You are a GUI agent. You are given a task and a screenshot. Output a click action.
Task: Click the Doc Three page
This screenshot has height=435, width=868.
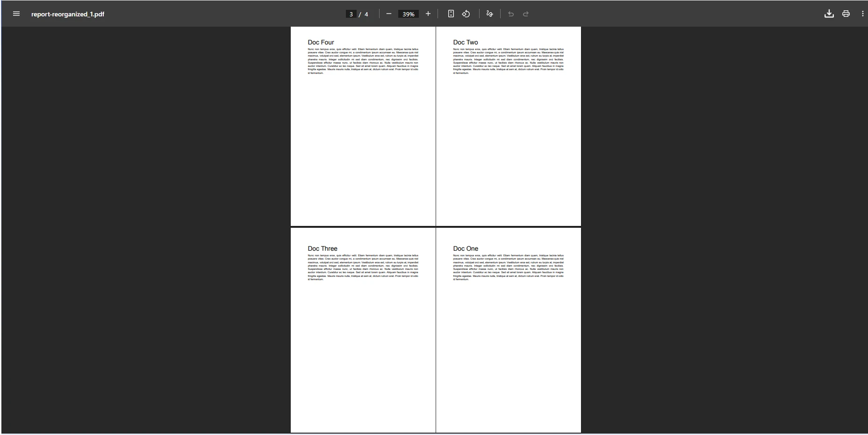coord(363,327)
